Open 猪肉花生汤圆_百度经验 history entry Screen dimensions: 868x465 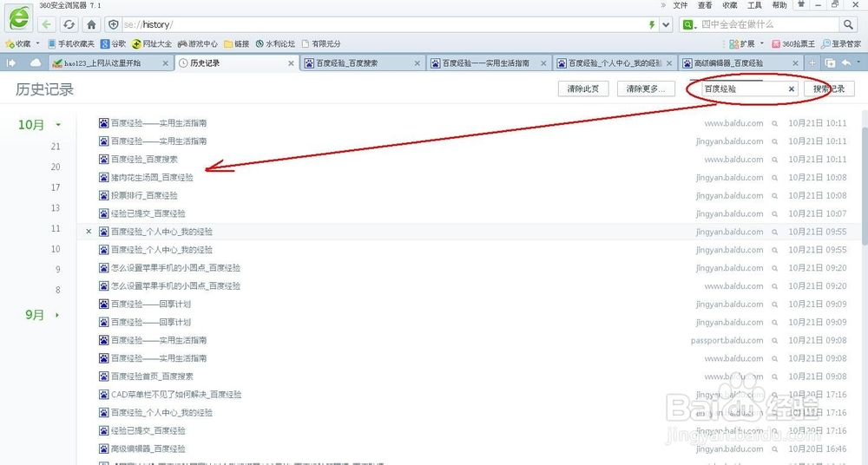tap(152, 178)
